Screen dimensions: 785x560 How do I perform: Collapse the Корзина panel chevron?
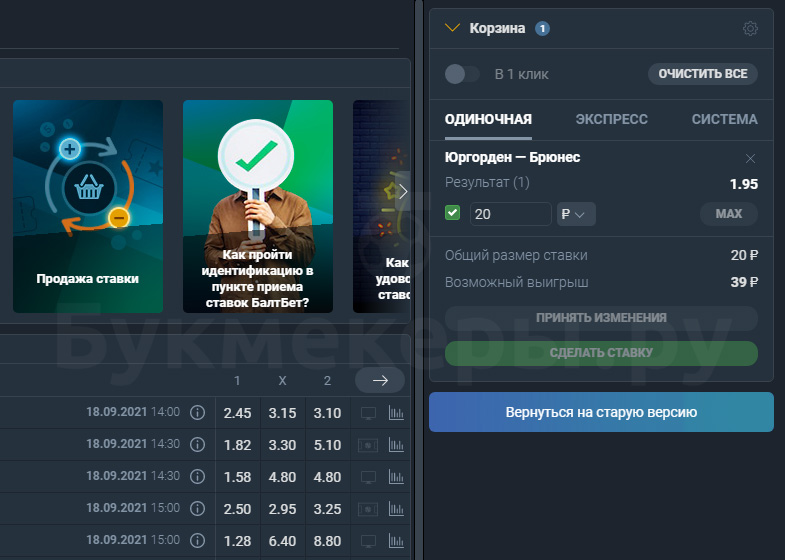[x=453, y=29]
